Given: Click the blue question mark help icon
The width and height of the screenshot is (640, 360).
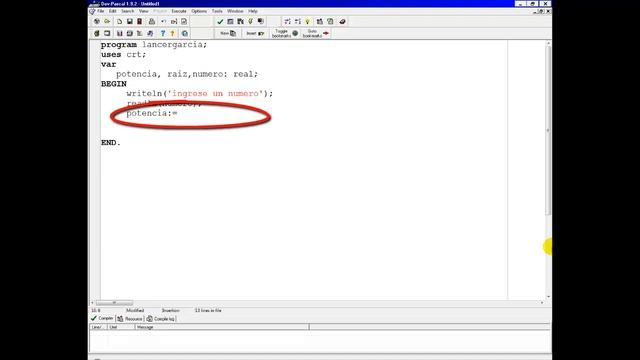Looking at the screenshot, I should [162, 33].
